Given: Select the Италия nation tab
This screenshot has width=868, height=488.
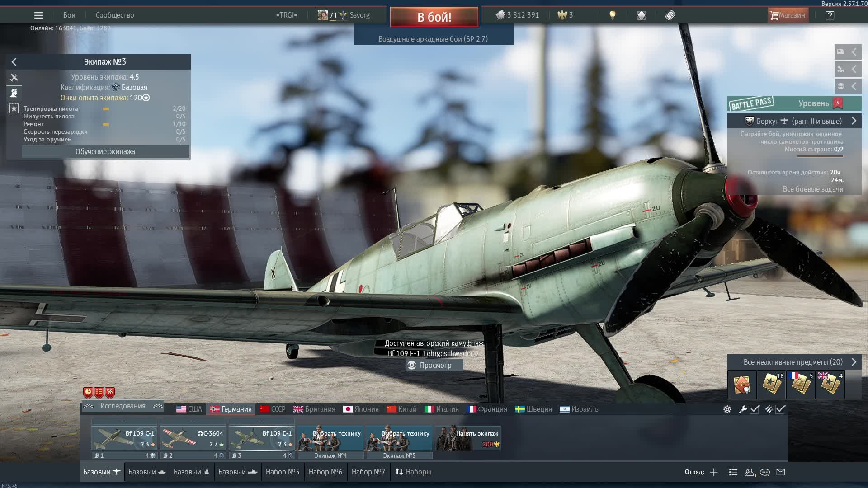Looking at the screenshot, I should tap(441, 409).
